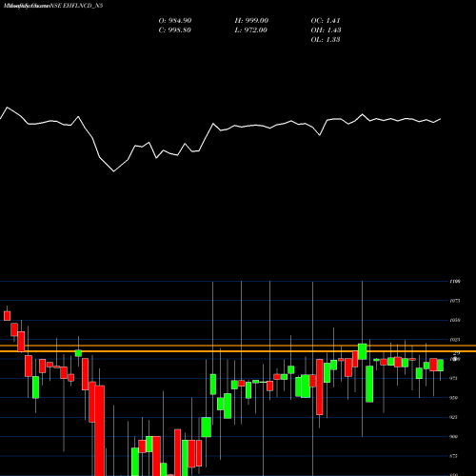Click the OL: 1.33 reading
The width and height of the screenshot is (476, 476).
pyautogui.click(x=326, y=39)
